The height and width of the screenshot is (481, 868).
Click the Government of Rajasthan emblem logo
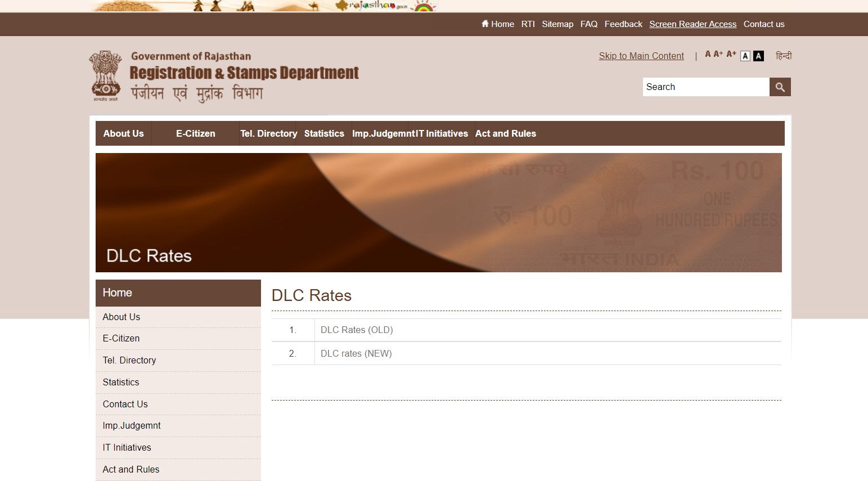click(105, 76)
